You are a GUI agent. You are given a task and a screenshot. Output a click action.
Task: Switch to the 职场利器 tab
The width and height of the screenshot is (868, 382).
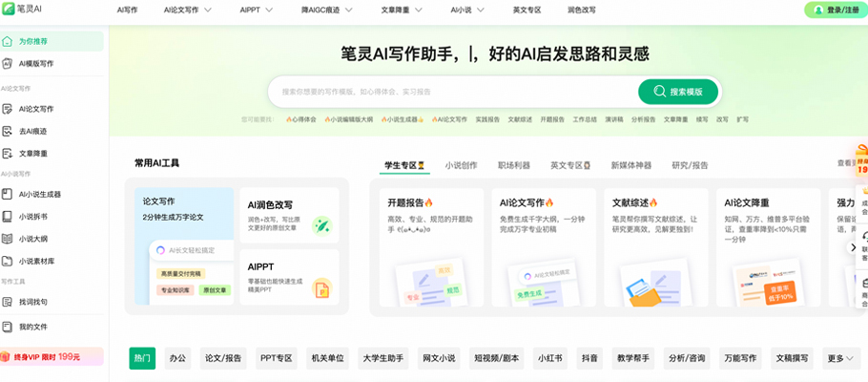[514, 165]
